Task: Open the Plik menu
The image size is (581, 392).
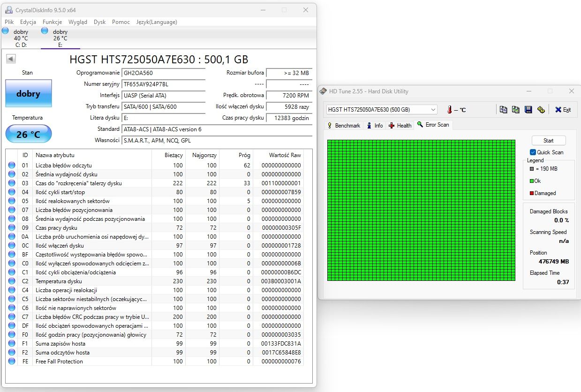Action: (x=9, y=22)
